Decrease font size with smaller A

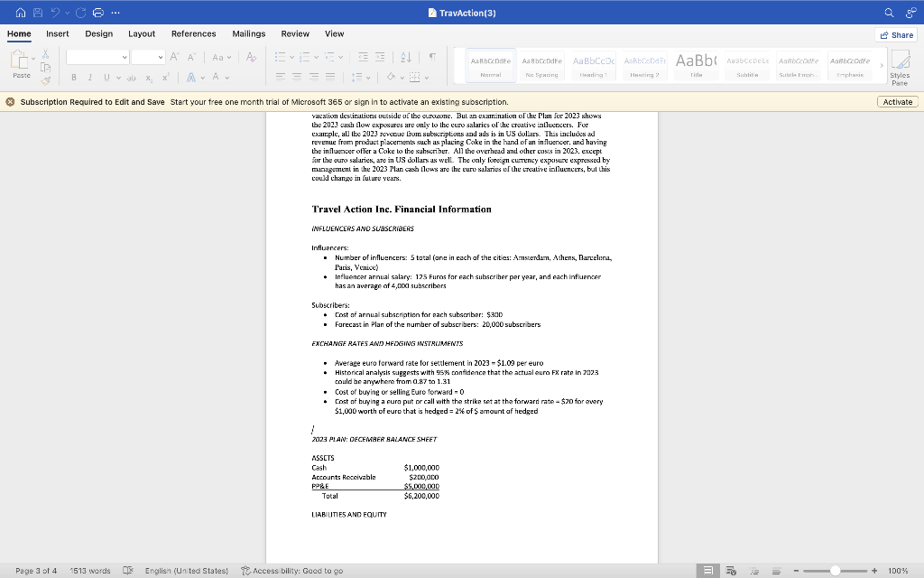pyautogui.click(x=191, y=57)
